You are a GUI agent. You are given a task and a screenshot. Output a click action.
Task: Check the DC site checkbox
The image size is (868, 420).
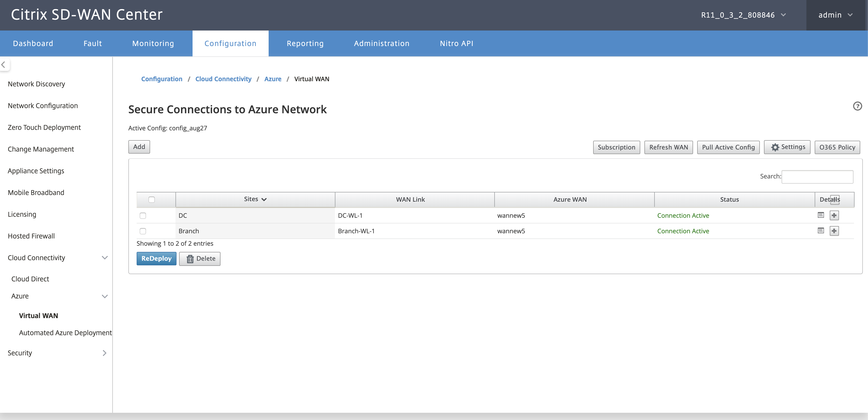tap(143, 215)
